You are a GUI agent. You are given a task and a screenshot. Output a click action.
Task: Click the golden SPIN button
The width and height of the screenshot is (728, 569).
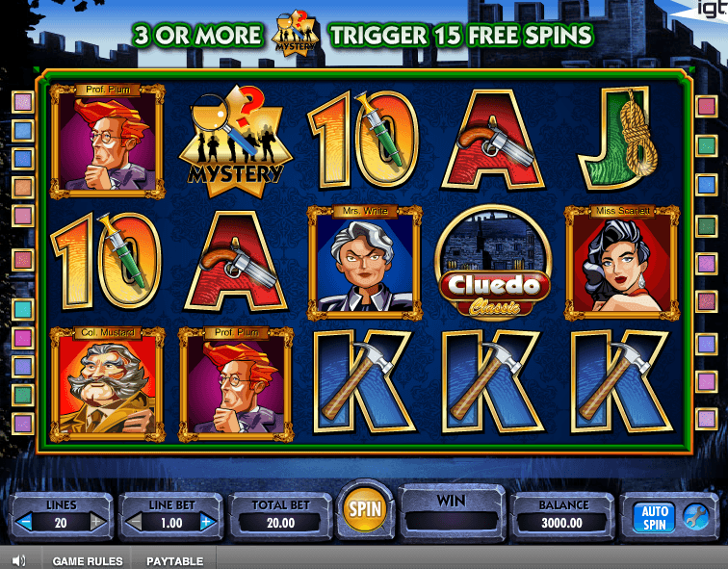(365, 509)
